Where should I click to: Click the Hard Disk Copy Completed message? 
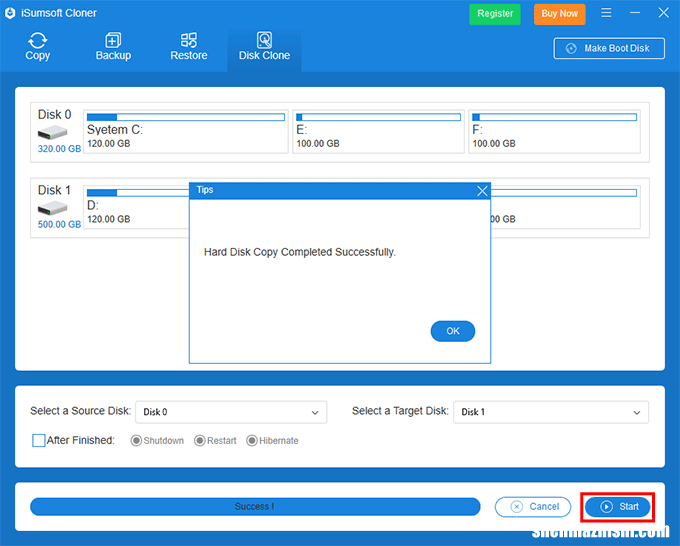tap(300, 252)
